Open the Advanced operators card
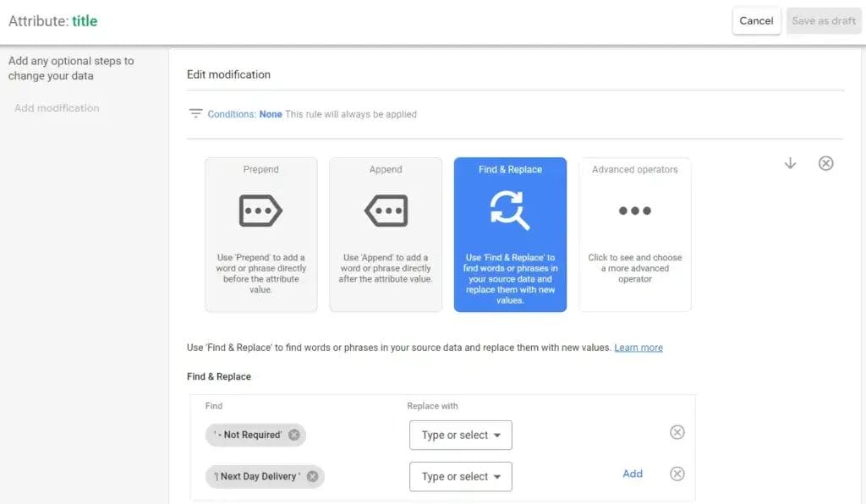This screenshot has height=504, width=866. pos(634,210)
